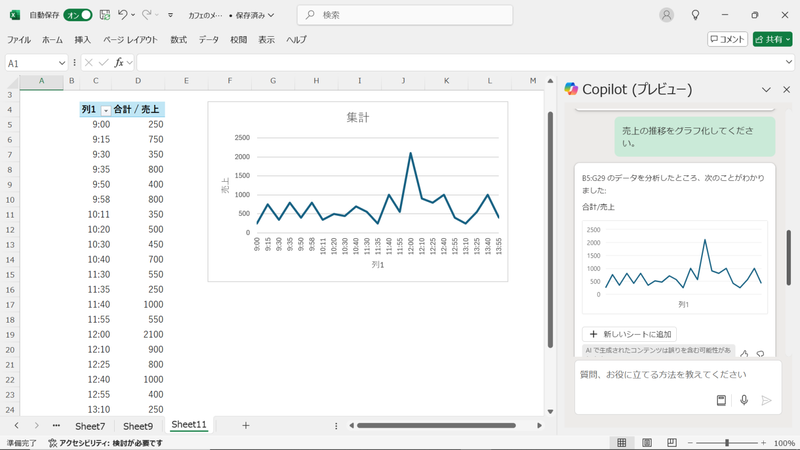Open the 挿入 ribbon tab
The height and width of the screenshot is (450, 800).
pyautogui.click(x=82, y=39)
